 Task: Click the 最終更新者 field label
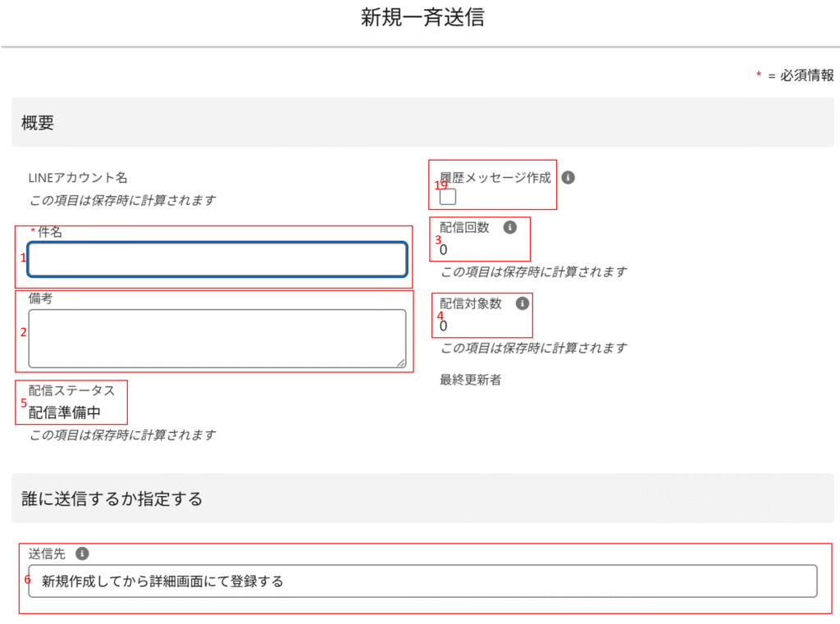point(471,380)
